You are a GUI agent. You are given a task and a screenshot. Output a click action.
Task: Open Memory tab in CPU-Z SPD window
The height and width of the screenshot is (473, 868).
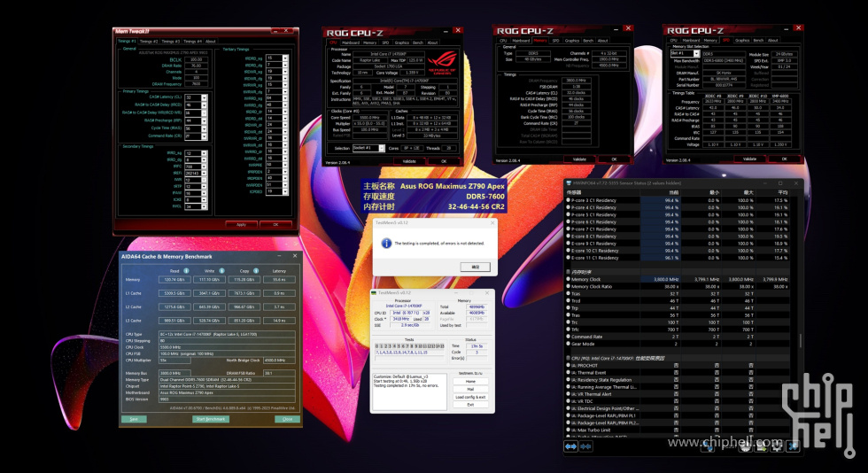pos(710,41)
